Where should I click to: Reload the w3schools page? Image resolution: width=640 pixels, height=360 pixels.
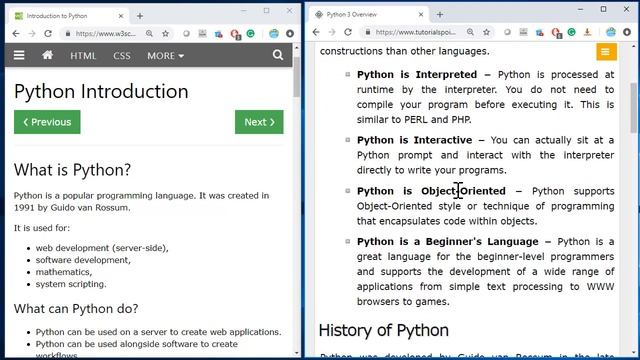coord(48,33)
